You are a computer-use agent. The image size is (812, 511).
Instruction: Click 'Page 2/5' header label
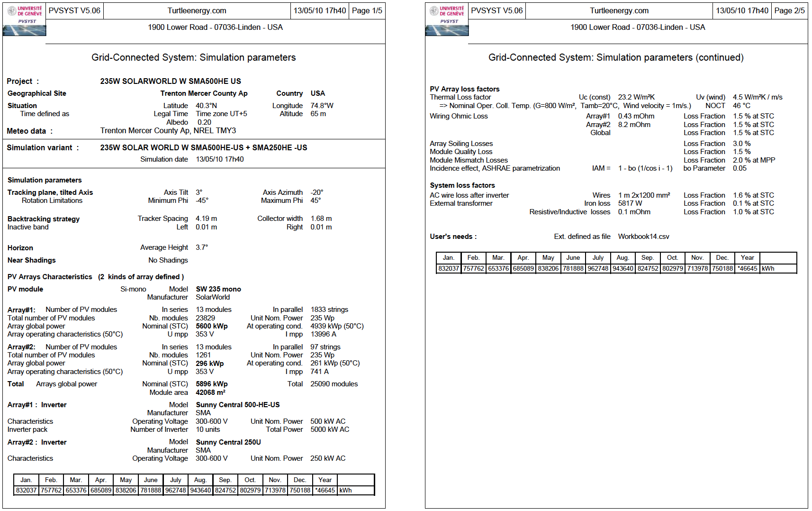click(789, 10)
